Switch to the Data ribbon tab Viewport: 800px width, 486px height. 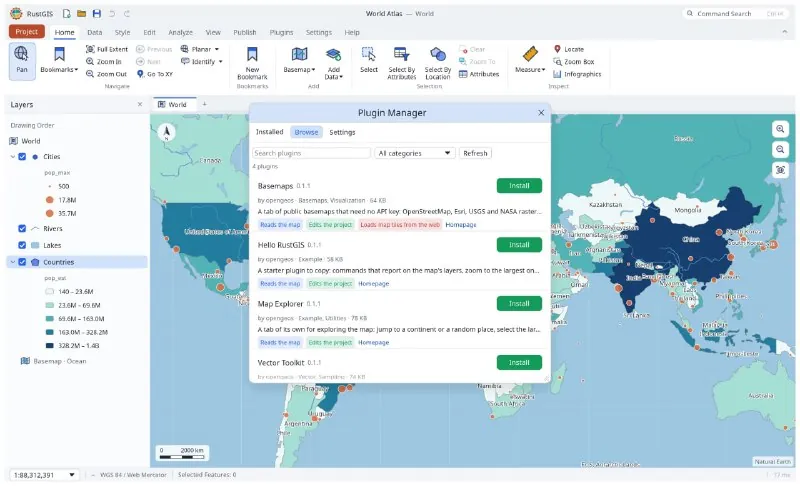point(94,32)
